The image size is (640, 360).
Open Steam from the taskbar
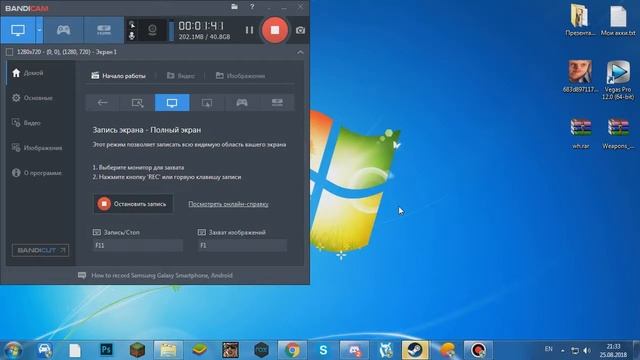click(x=416, y=350)
